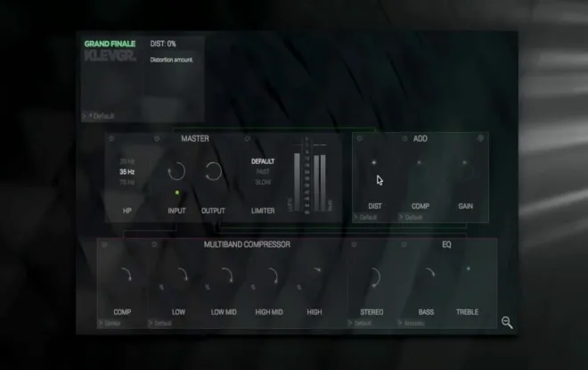Click the BASS knob in EQ

pos(427,277)
